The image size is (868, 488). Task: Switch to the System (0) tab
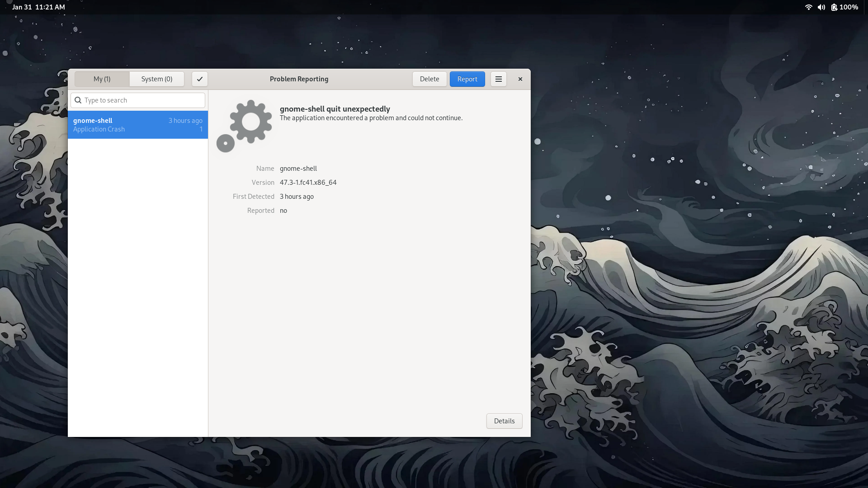[x=157, y=79]
